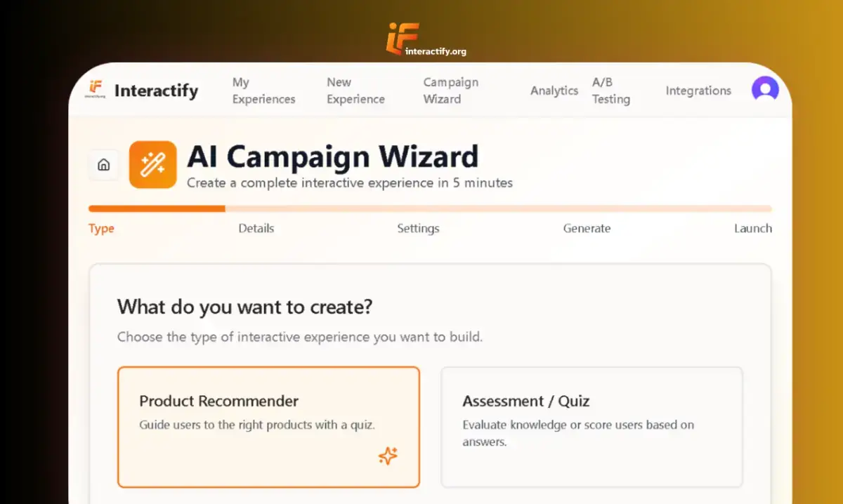Click the sparkle icon in Product Recommender
Screen dimensions: 843x504
coord(388,456)
